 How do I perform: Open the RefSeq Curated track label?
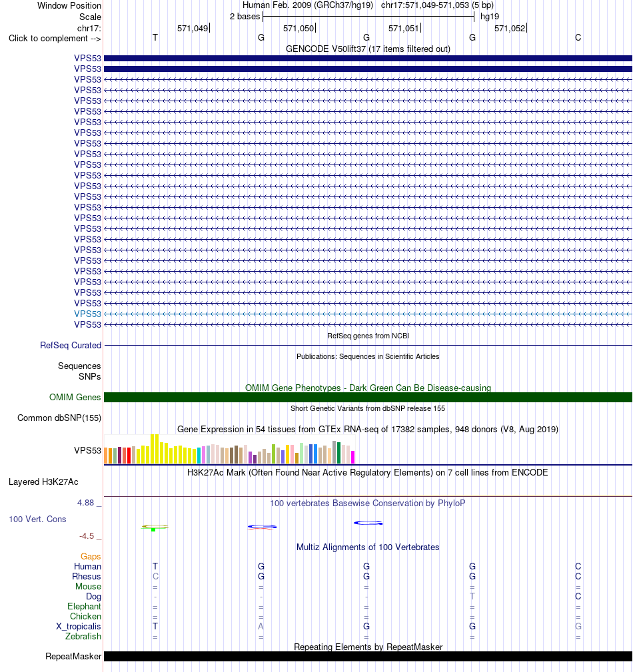point(71,346)
